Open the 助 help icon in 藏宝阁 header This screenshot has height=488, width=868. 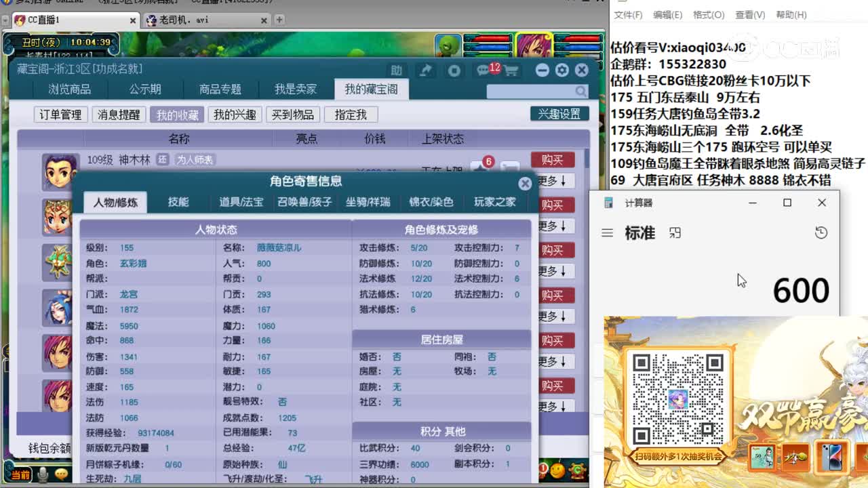pyautogui.click(x=397, y=70)
